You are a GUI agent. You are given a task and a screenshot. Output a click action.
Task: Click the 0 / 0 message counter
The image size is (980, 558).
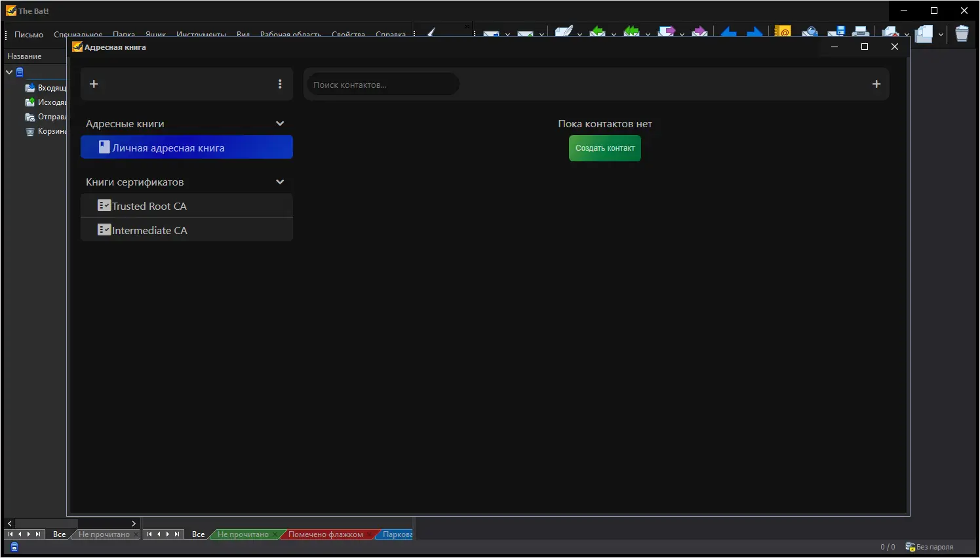888,547
